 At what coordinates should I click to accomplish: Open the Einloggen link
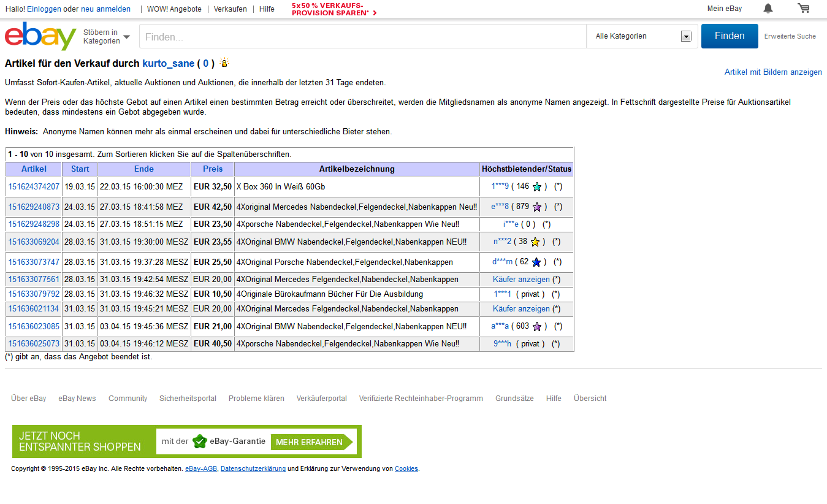coord(44,9)
